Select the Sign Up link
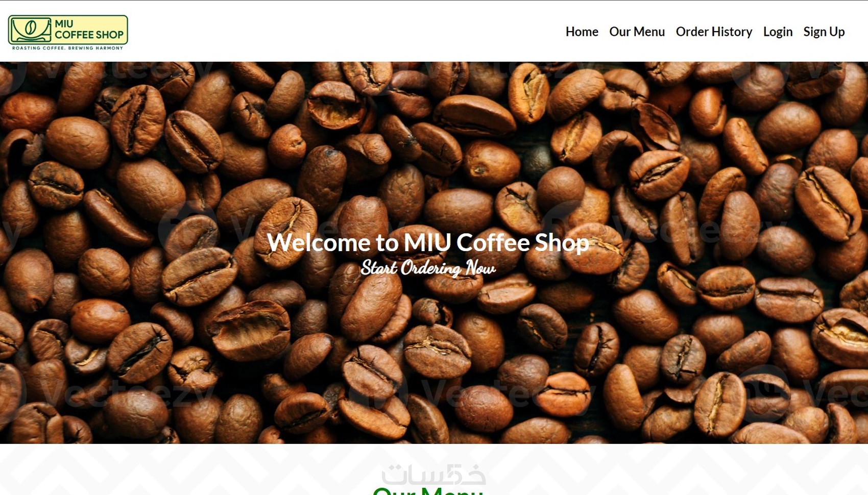 (824, 32)
